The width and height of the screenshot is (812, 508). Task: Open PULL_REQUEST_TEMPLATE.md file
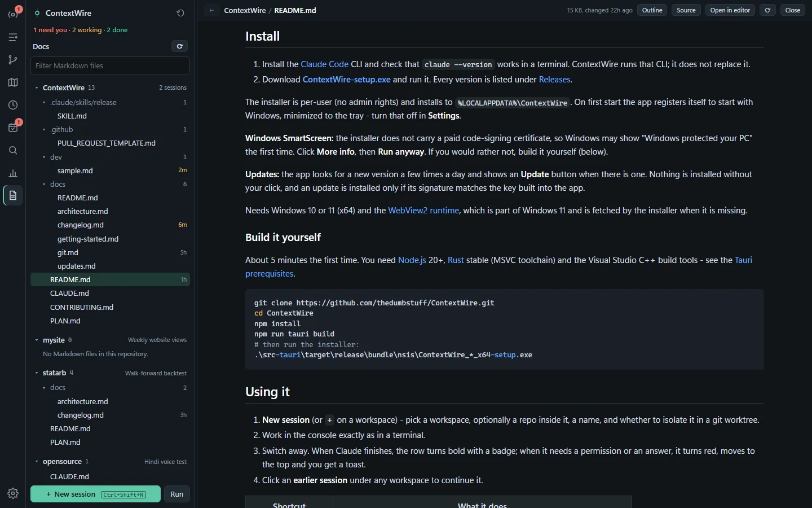[x=110, y=143]
